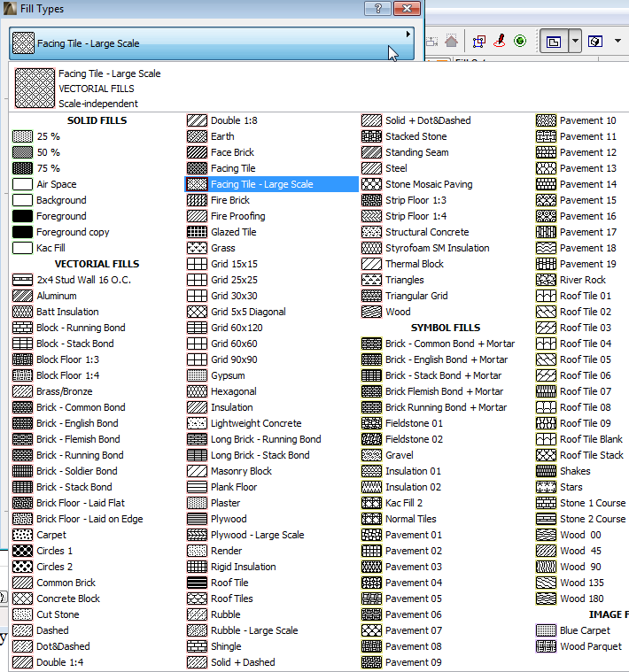Image resolution: width=629 pixels, height=672 pixels.
Task: Select the Pavement 07 pattern icon
Action: 371,630
